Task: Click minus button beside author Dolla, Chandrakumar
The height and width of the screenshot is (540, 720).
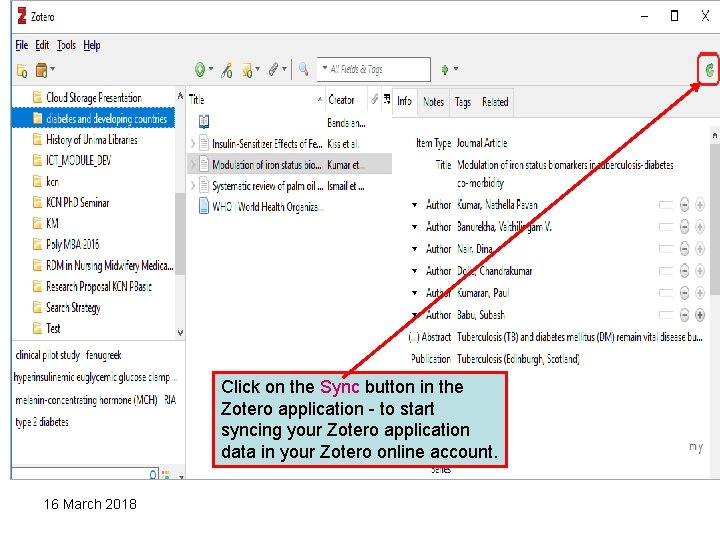Action: [x=684, y=271]
